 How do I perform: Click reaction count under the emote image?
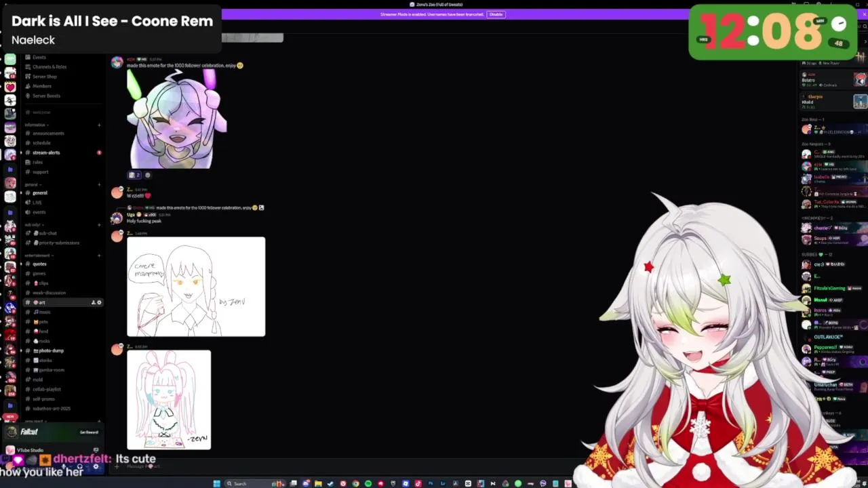click(134, 175)
